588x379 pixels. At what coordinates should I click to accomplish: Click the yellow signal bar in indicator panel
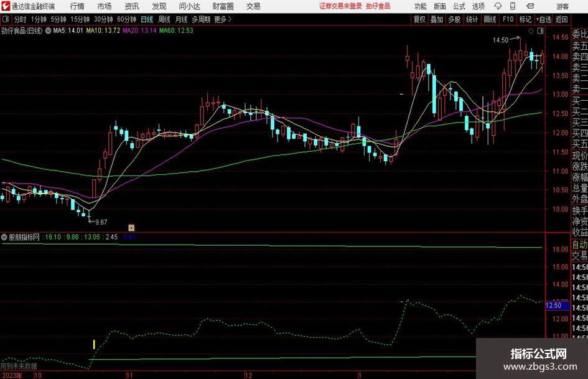pos(94,345)
